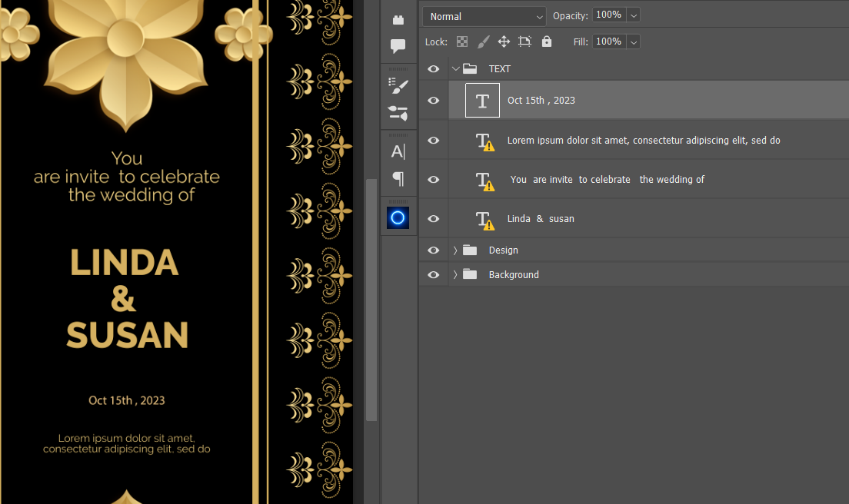This screenshot has height=504, width=849.
Task: Click the blue circle plugin icon
Action: click(398, 218)
